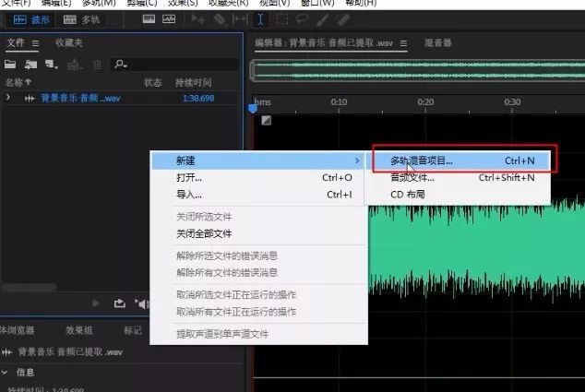Show the spectral frequency display icon

pyautogui.click(x=149, y=19)
